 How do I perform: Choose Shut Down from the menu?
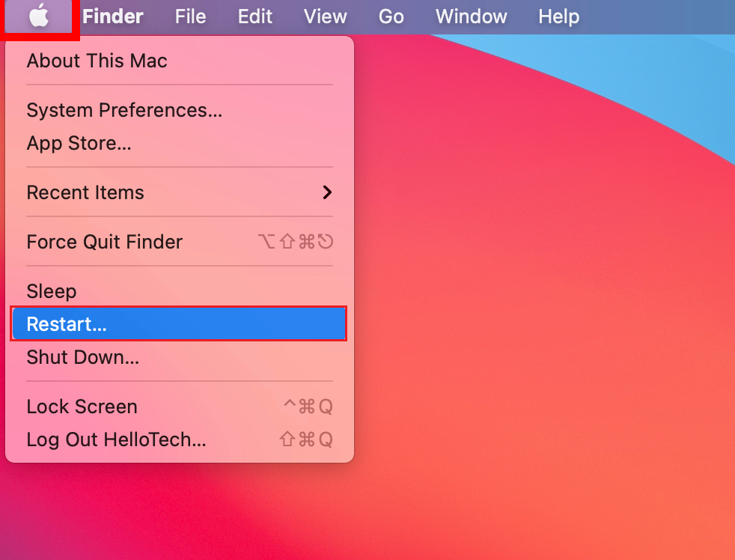tap(82, 357)
